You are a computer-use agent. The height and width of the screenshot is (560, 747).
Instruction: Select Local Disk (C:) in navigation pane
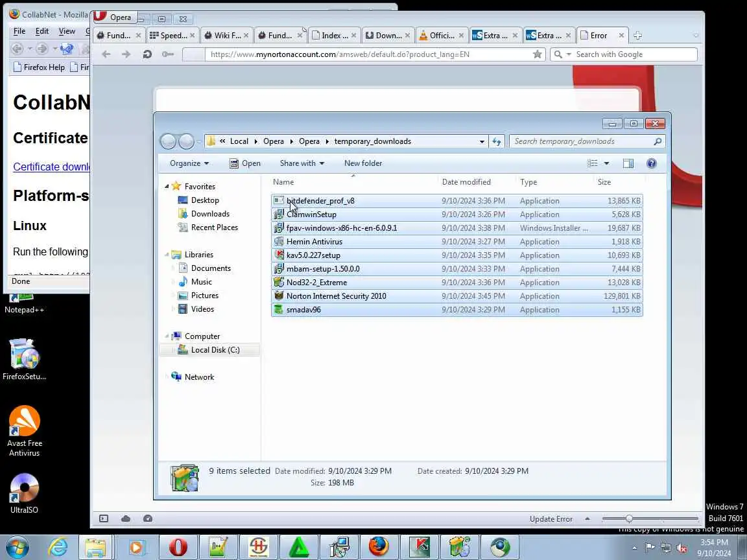(209, 350)
